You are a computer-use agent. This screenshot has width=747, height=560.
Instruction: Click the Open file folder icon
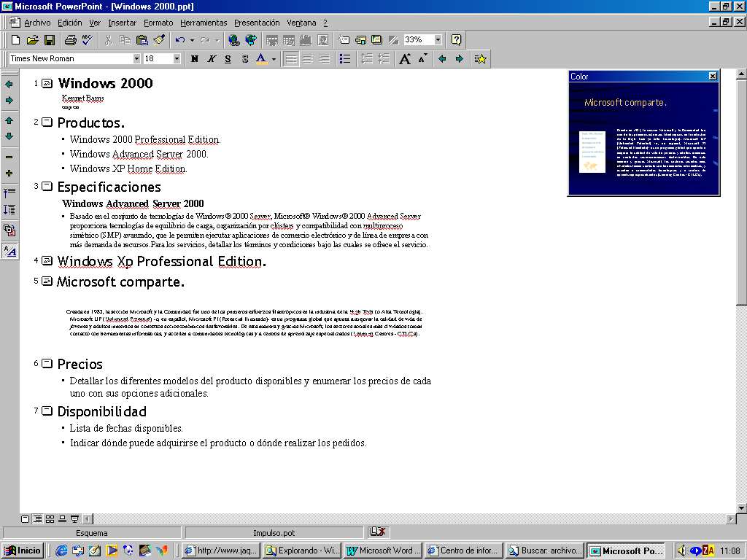[x=32, y=40]
